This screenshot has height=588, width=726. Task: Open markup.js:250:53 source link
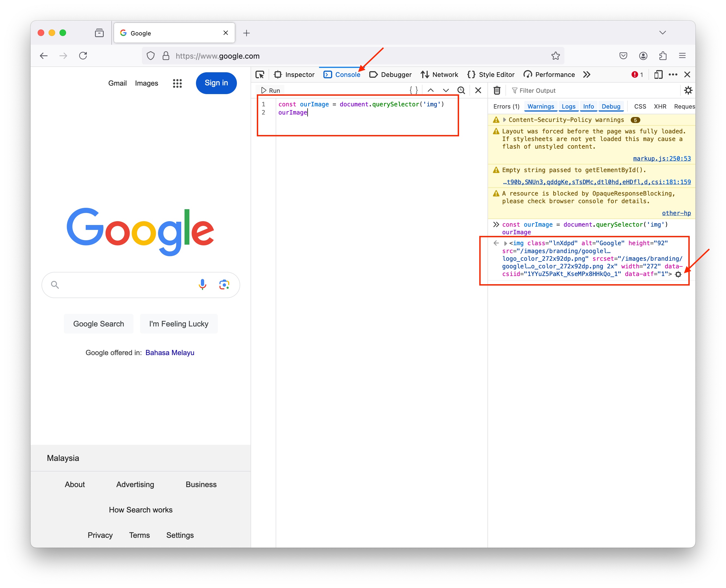(662, 158)
